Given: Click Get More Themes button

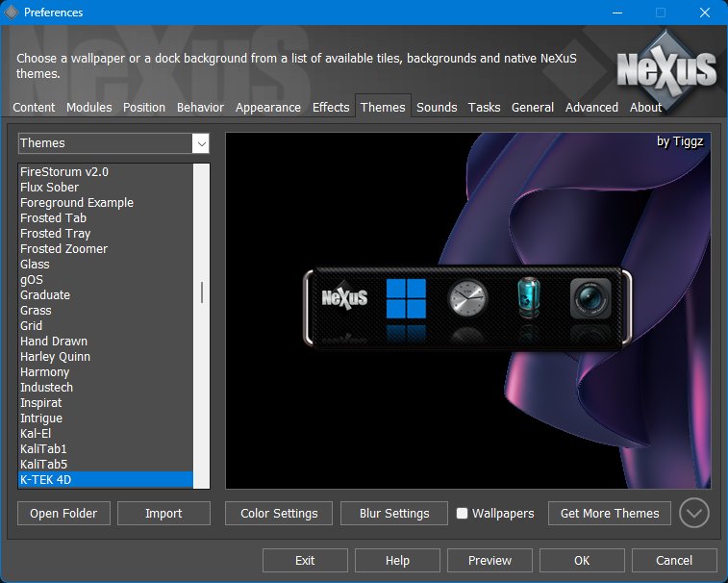Looking at the screenshot, I should [610, 514].
